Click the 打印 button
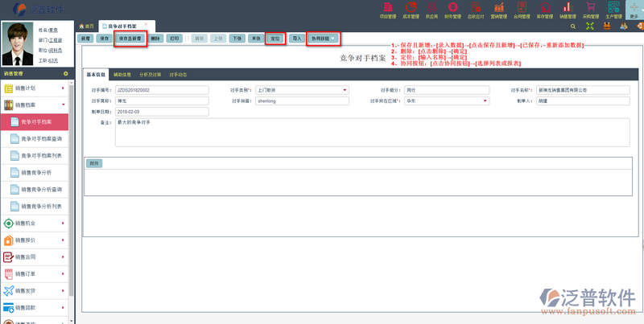Viewport: 644px width, 324px height. (x=174, y=39)
